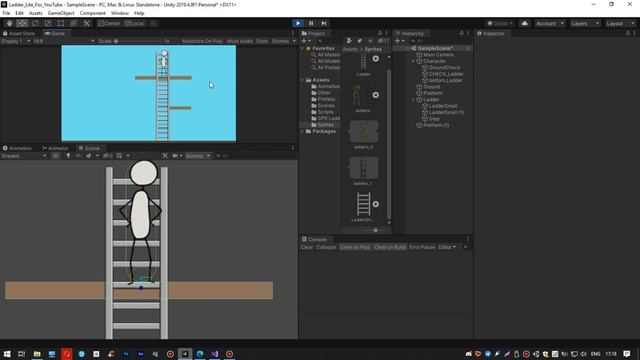Click the Project favorite star icon
Image resolution: width=640 pixels, height=360 pixels.
pos(370,41)
